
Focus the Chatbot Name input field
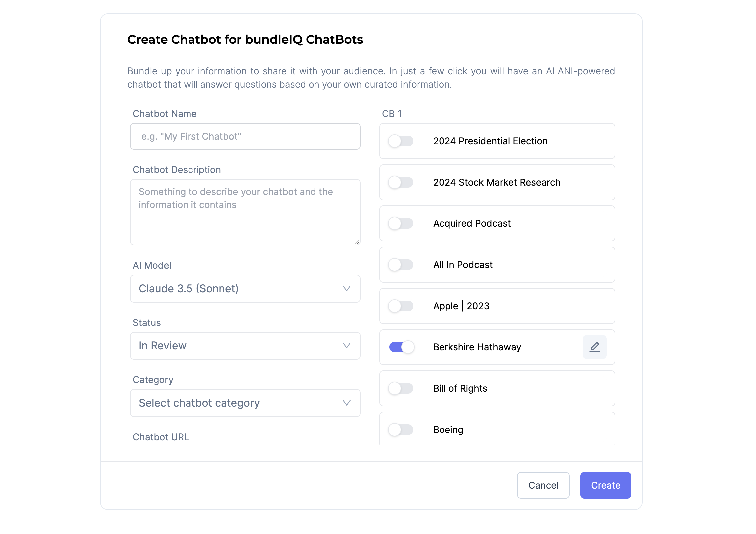(x=245, y=136)
